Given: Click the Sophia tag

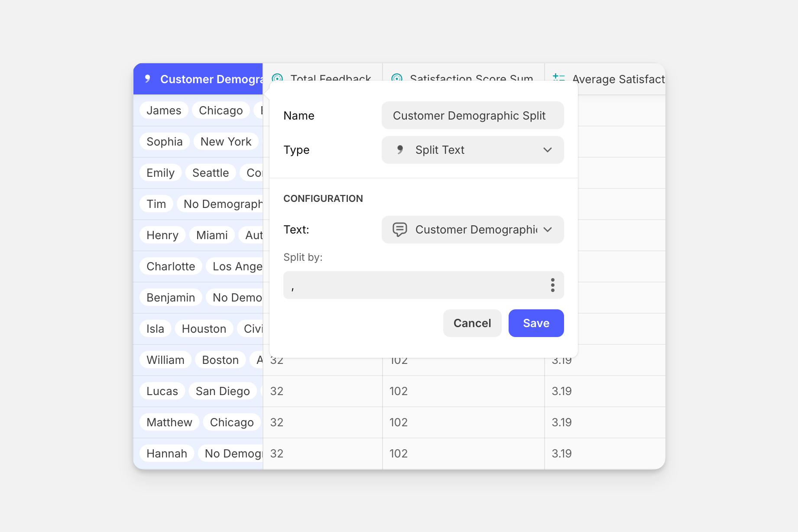Looking at the screenshot, I should tap(165, 142).
